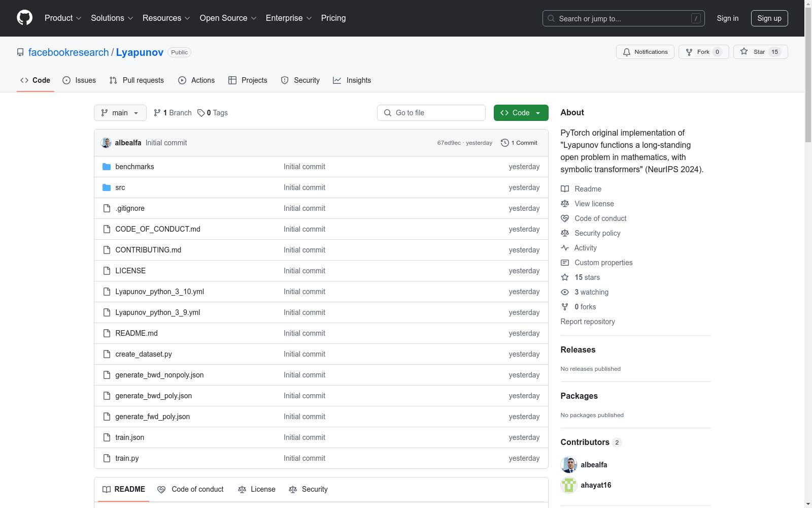Click the Search or jump to field
Viewport: 812px width, 508px height.
pyautogui.click(x=624, y=18)
